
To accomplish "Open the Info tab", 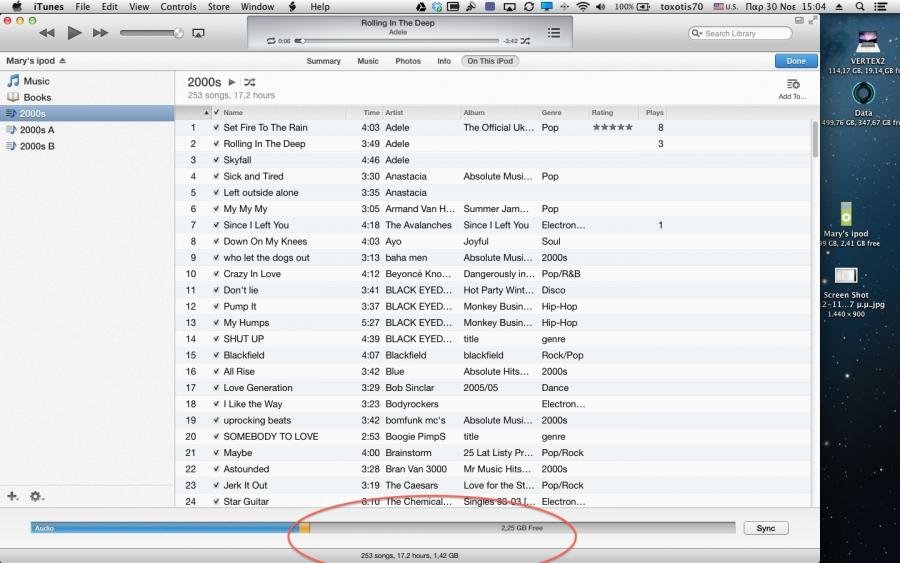I will [x=444, y=61].
